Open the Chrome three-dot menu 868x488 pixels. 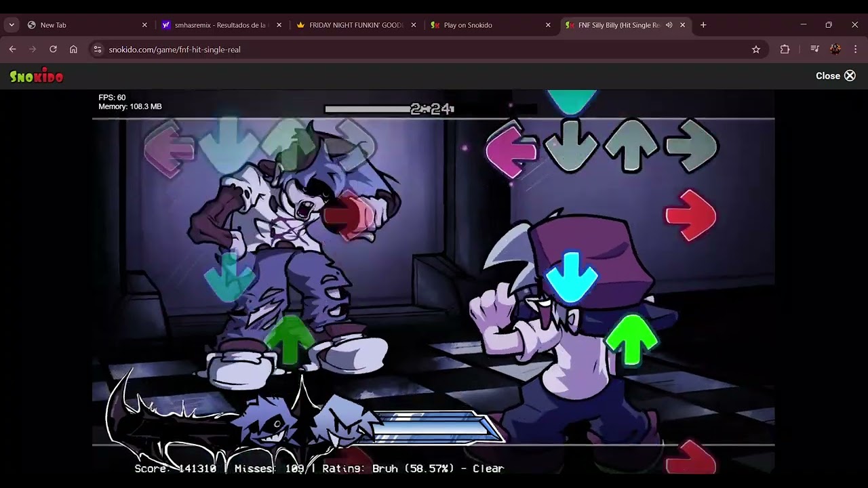(x=855, y=49)
